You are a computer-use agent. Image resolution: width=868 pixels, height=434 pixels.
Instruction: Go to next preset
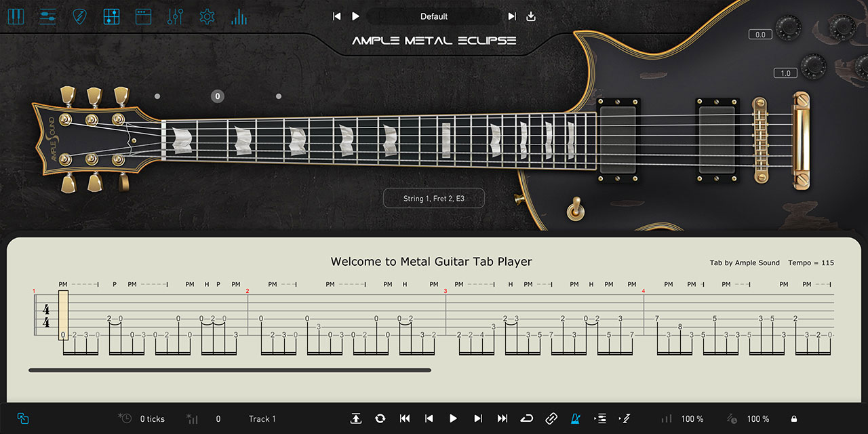pos(512,16)
